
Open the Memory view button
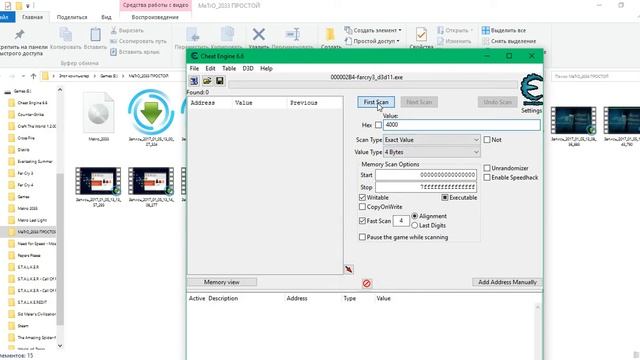click(222, 282)
